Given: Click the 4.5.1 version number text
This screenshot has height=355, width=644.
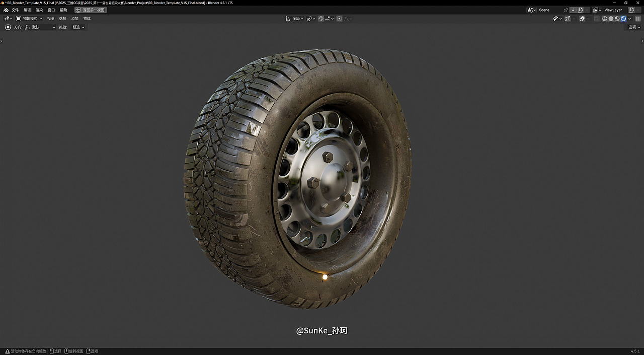Looking at the screenshot, I should pyautogui.click(x=635, y=351).
